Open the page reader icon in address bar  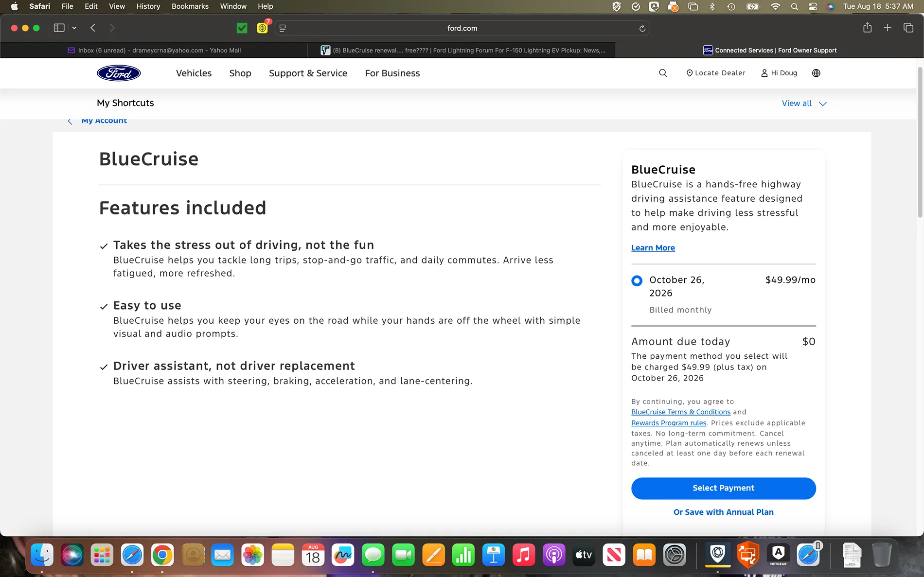(x=283, y=28)
